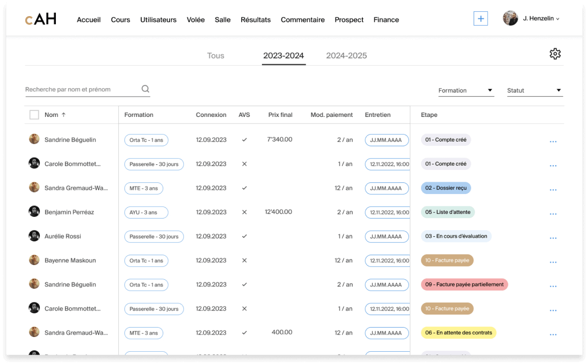Click the blue plus add button

click(480, 18)
